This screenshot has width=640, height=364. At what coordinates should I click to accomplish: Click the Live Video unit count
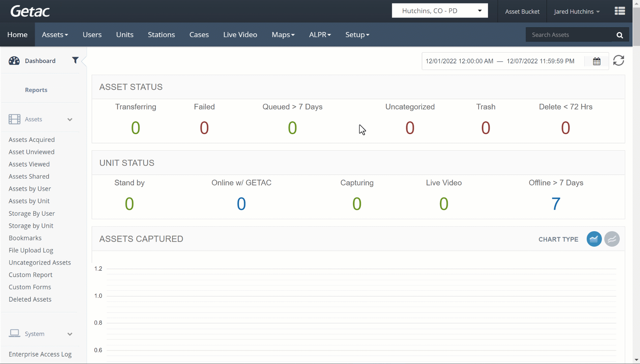click(444, 204)
